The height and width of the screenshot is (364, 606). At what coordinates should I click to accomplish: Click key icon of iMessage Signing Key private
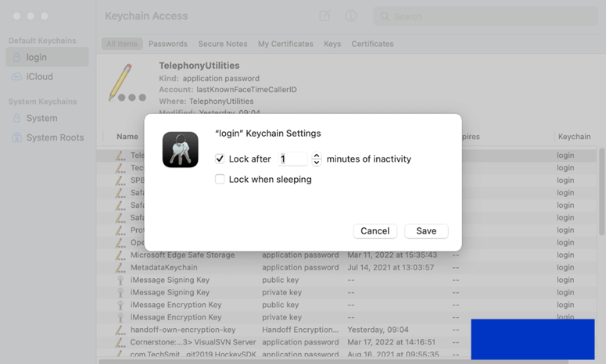[x=120, y=292]
